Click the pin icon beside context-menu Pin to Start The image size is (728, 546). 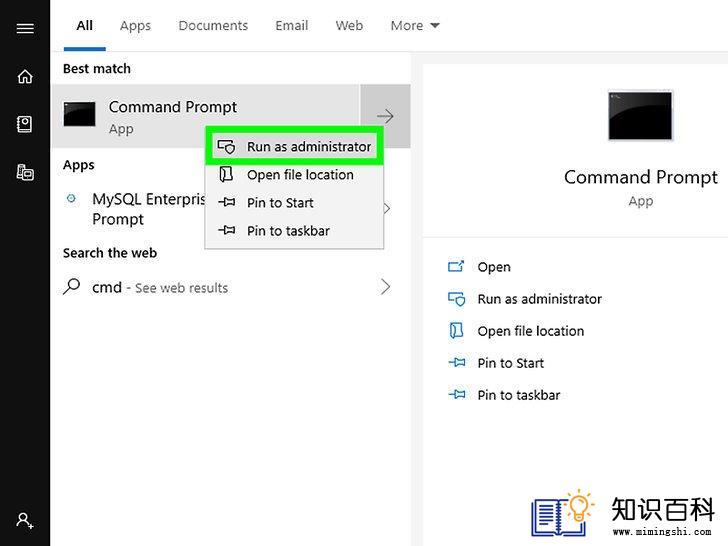tap(227, 202)
